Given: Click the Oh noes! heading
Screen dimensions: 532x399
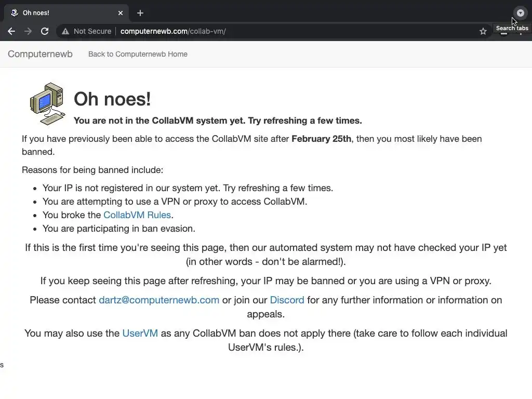Looking at the screenshot, I should [x=112, y=99].
